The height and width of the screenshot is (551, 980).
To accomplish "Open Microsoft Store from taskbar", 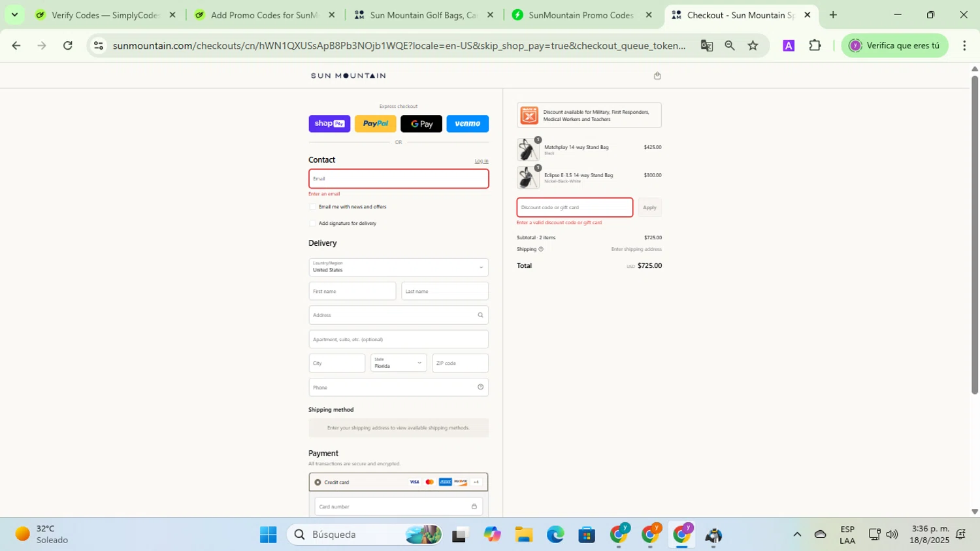I will [587, 535].
